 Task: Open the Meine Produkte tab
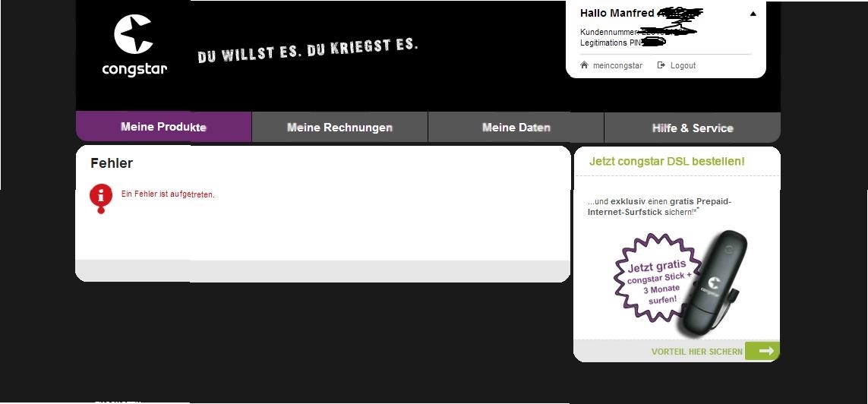tap(163, 127)
